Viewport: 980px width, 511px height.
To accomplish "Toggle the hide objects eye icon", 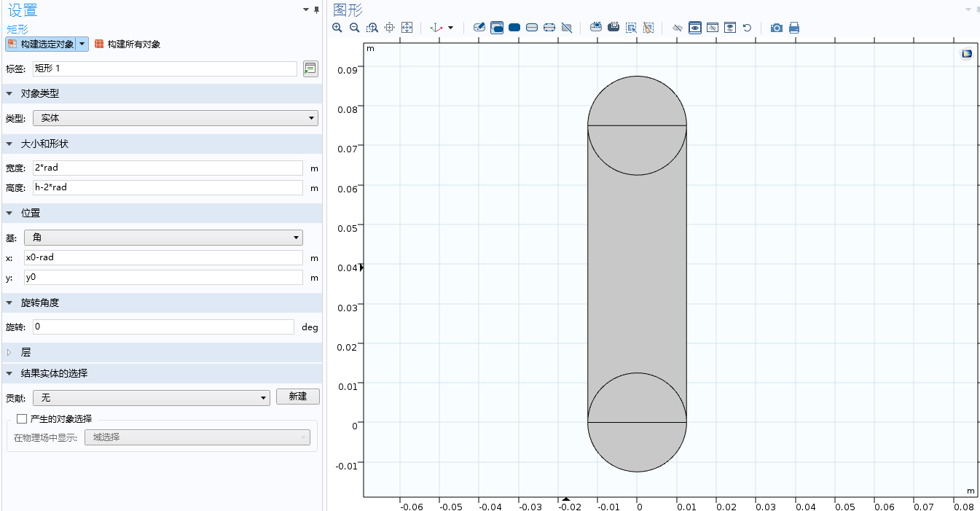I will coord(678,28).
